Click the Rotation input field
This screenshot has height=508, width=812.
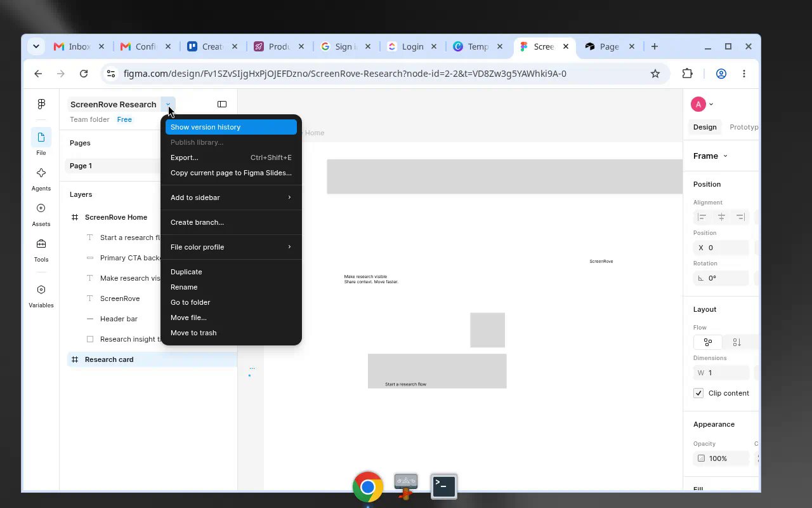pos(722,278)
